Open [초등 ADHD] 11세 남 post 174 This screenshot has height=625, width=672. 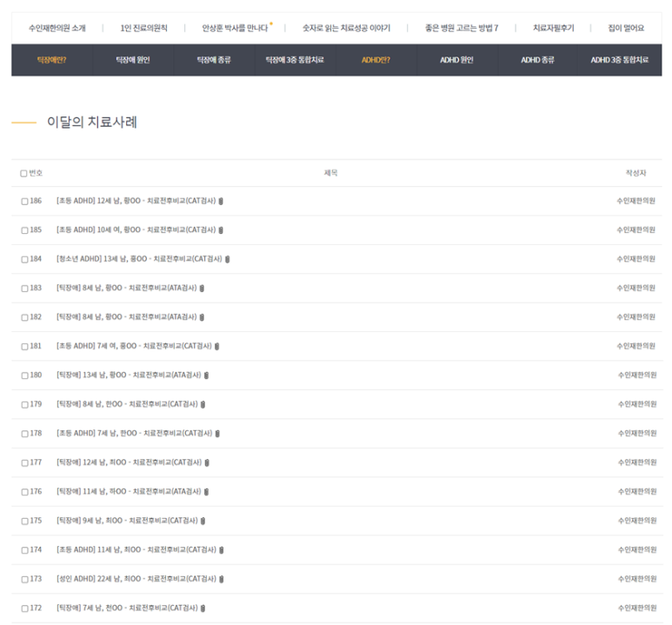[136, 550]
